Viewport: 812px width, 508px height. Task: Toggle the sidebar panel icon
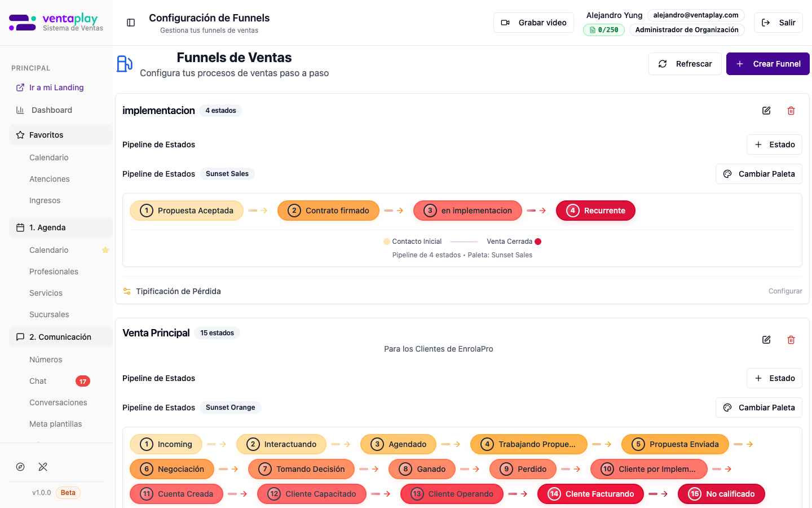pos(131,23)
